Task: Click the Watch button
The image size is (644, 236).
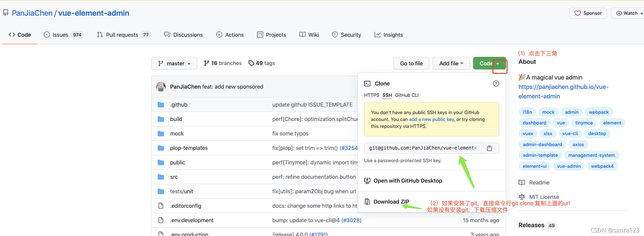Action: tap(627, 13)
